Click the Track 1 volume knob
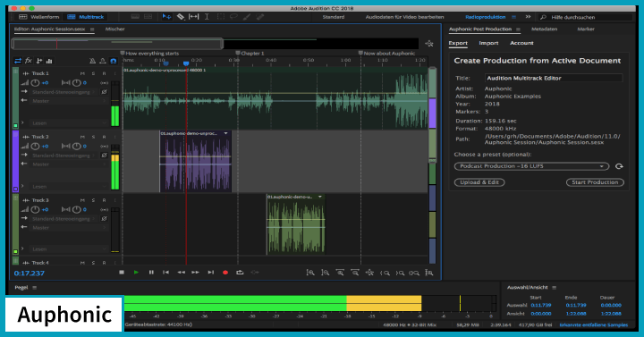The height and width of the screenshot is (337, 644). point(35,83)
